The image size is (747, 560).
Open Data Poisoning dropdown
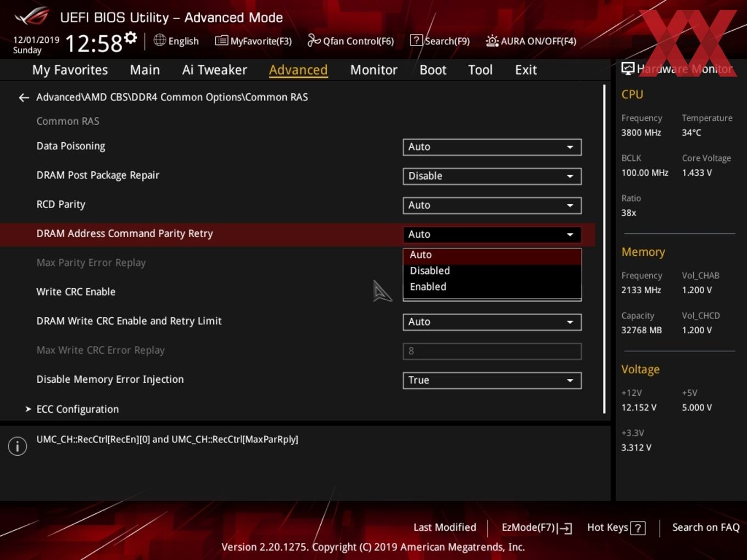point(492,147)
